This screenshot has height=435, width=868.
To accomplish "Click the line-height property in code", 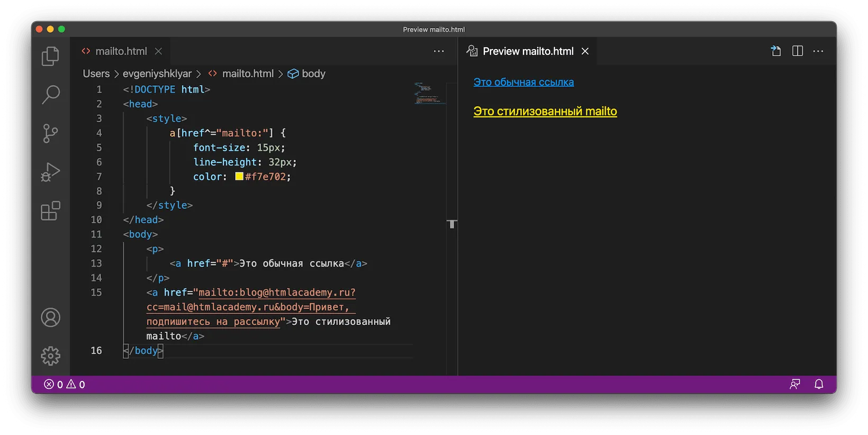I will [x=225, y=162].
